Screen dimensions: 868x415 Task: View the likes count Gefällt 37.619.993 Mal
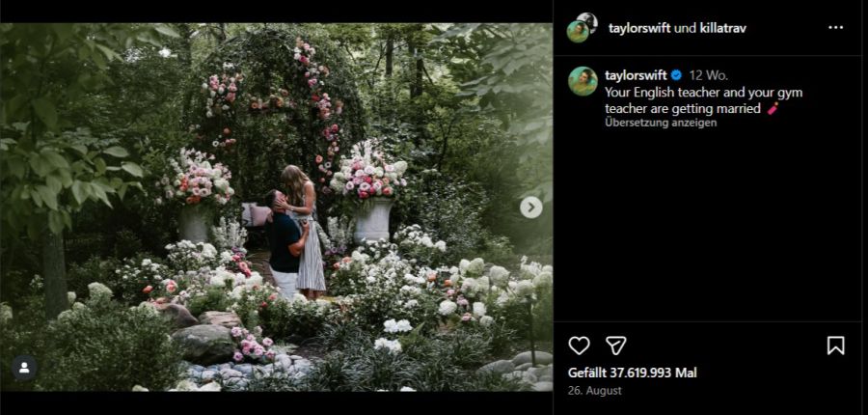click(x=632, y=373)
